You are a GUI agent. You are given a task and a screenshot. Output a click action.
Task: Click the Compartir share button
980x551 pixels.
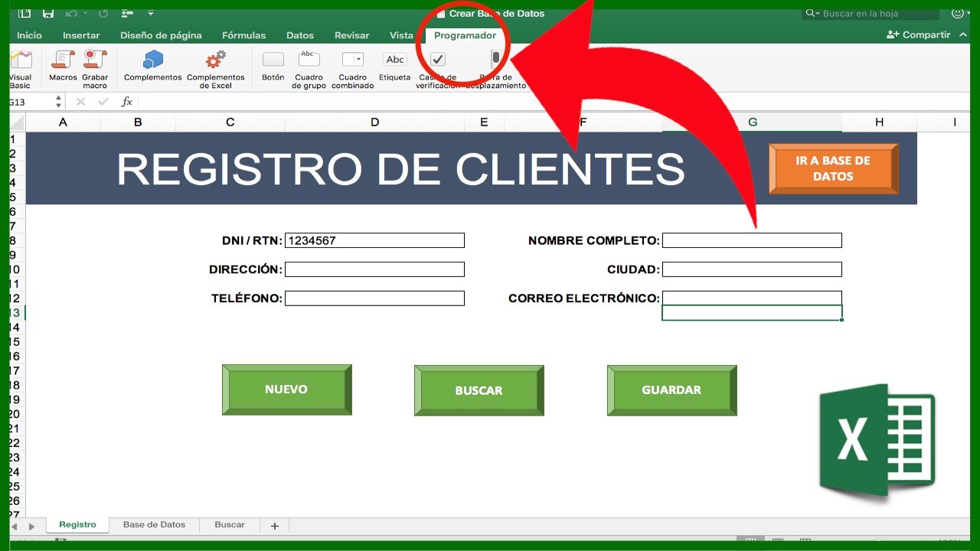(918, 34)
